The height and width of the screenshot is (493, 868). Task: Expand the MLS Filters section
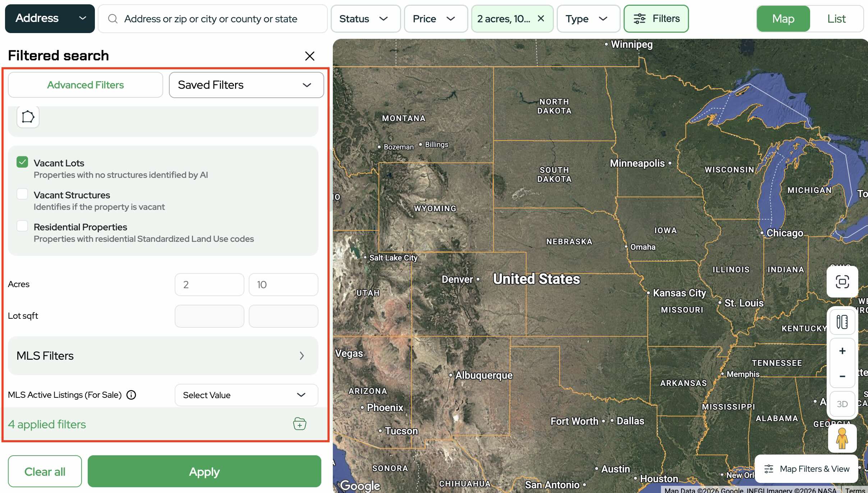pyautogui.click(x=163, y=356)
